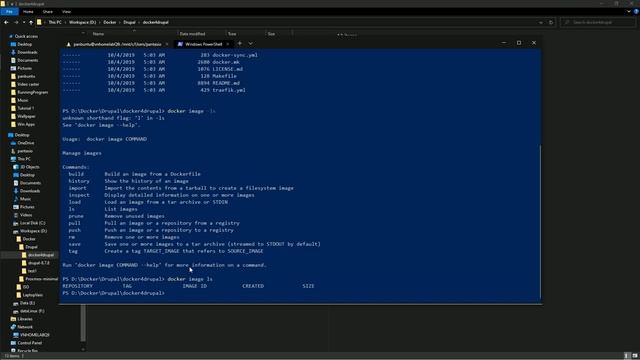The width and height of the screenshot is (640, 360).
Task: Open Local Disk (C:) drive
Action: point(32,223)
